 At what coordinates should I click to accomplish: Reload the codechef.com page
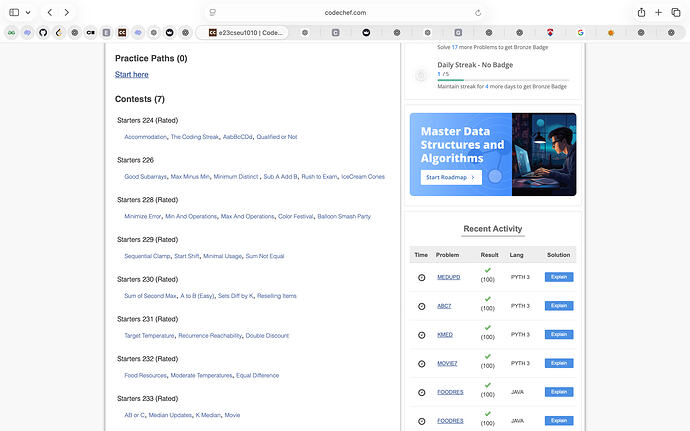click(478, 13)
